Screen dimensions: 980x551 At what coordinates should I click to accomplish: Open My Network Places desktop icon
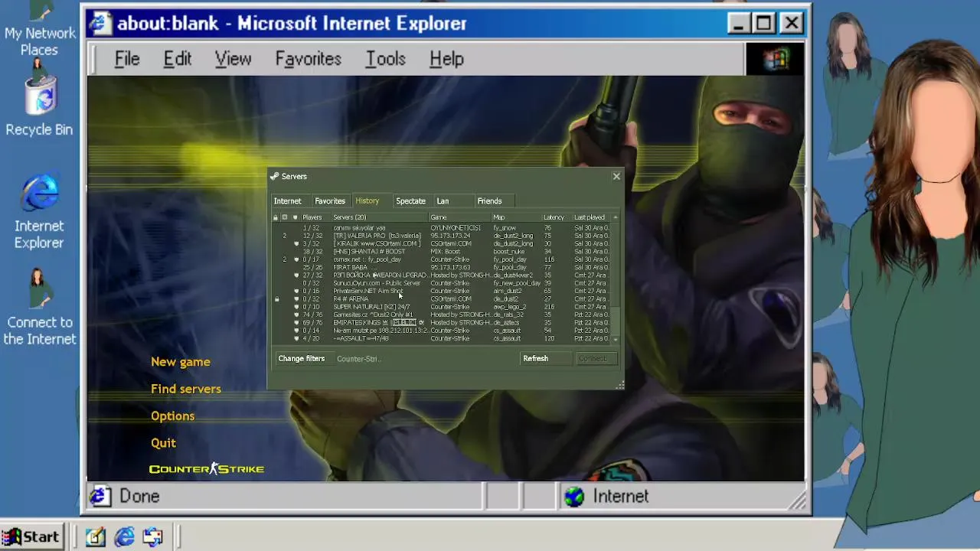(38, 29)
